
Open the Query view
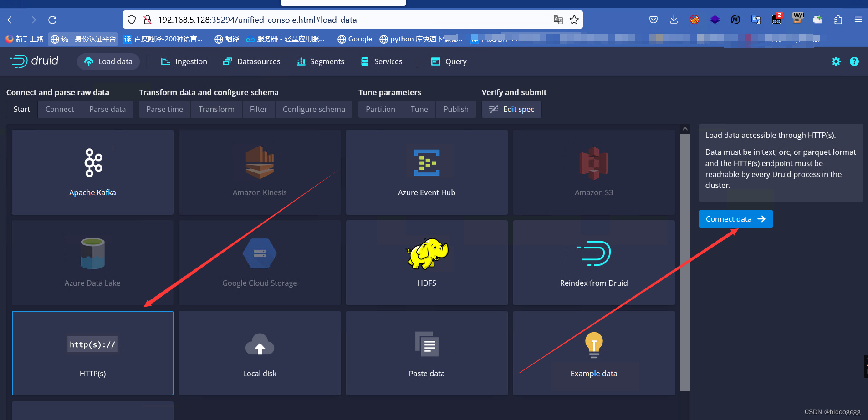coord(449,61)
